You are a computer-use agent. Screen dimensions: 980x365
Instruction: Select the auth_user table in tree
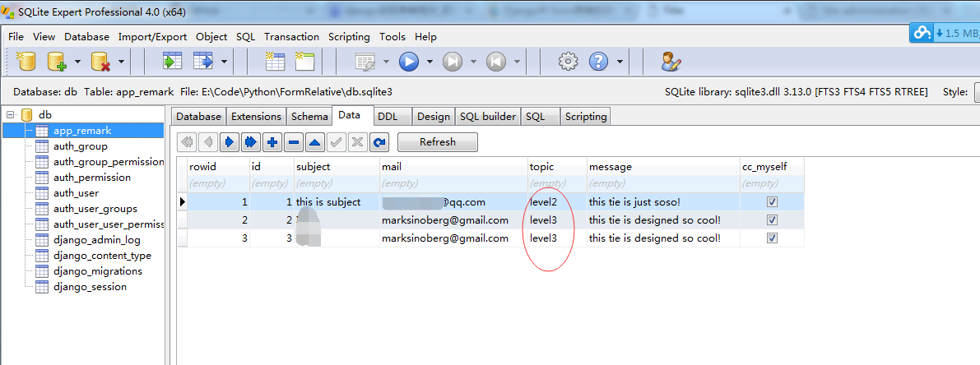[x=76, y=193]
